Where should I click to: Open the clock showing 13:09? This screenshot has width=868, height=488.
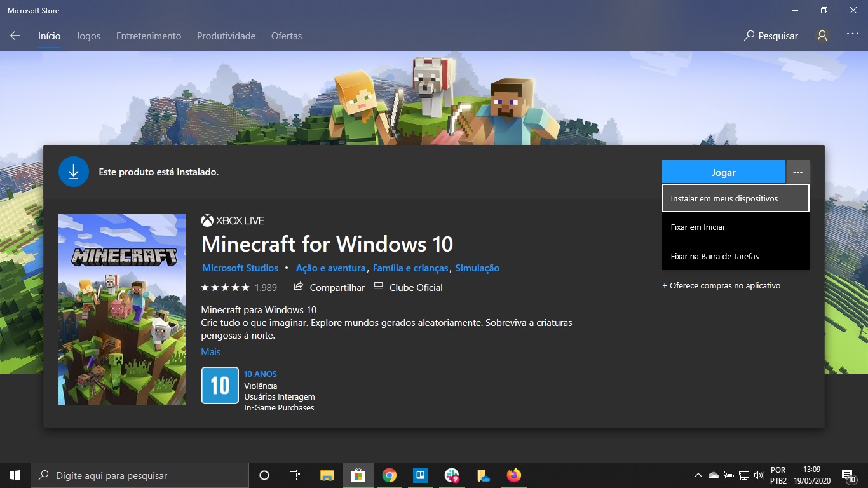click(811, 475)
